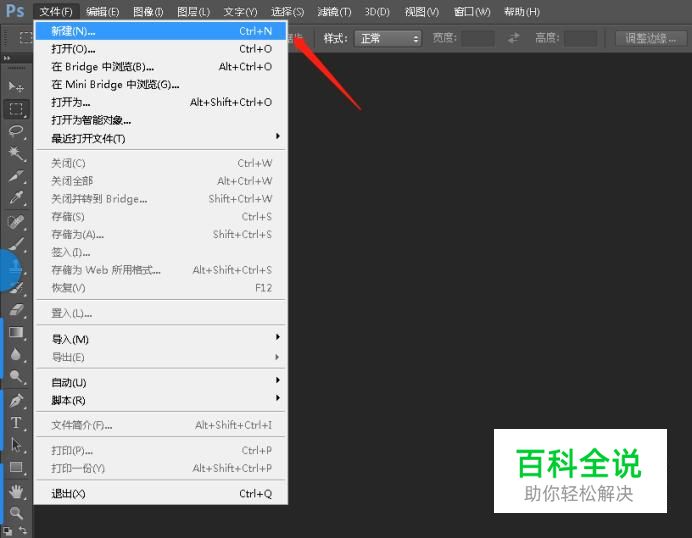Select the Brush tool
Image resolution: width=692 pixels, height=538 pixels.
coord(16,243)
